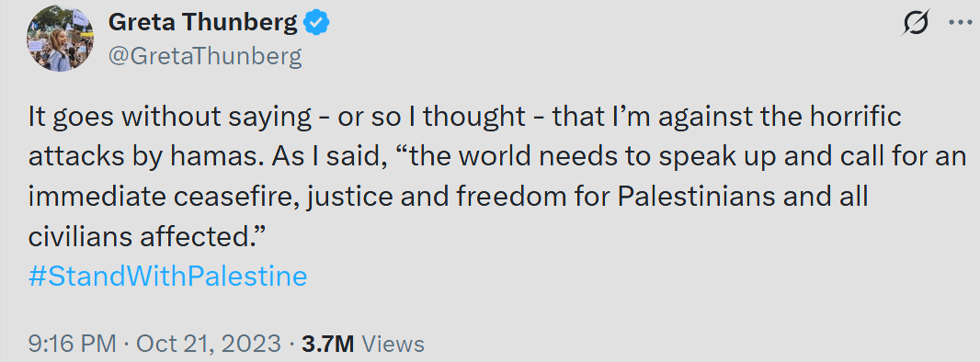Click the word 'immediate' in third line
Viewport: 980px width, 362px height.
(x=86, y=197)
